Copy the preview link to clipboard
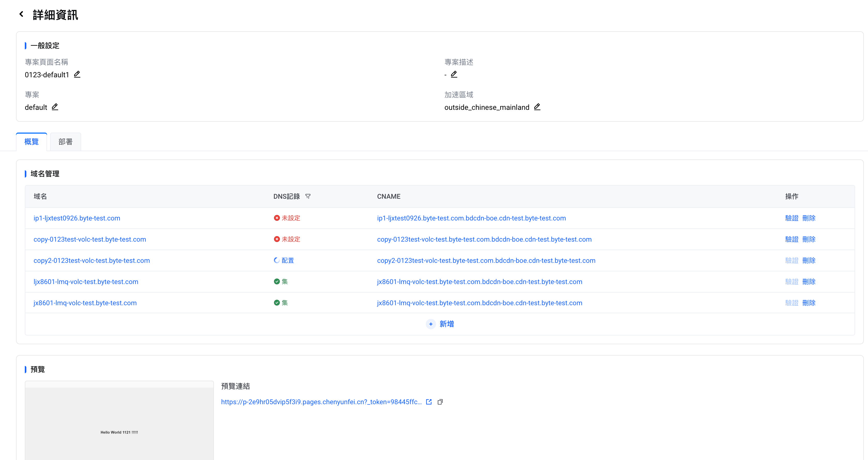 440,402
